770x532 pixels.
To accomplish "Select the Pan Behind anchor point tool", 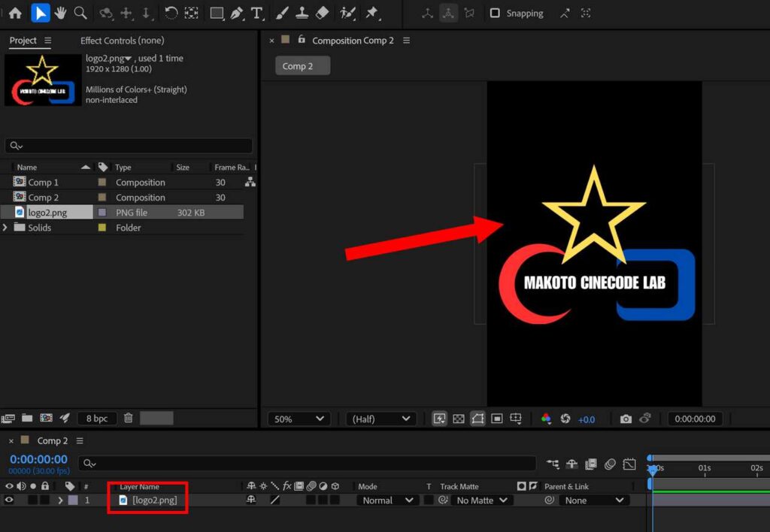I will point(191,14).
